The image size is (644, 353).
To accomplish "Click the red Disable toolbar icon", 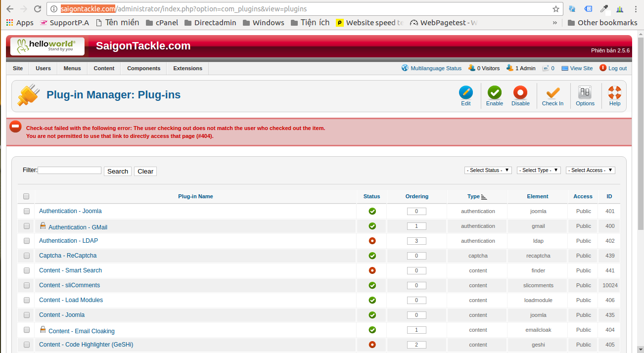I will pyautogui.click(x=520, y=92).
